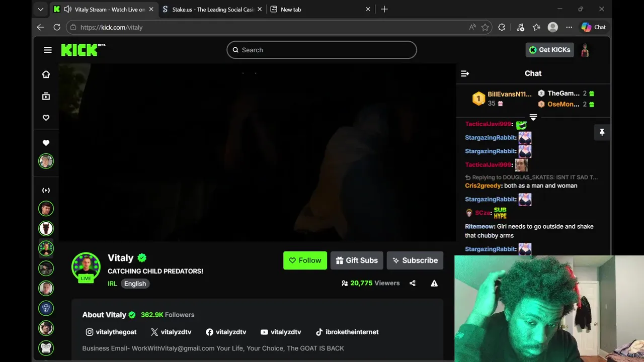Click the browser back arrow
644x362 pixels.
coord(41,27)
